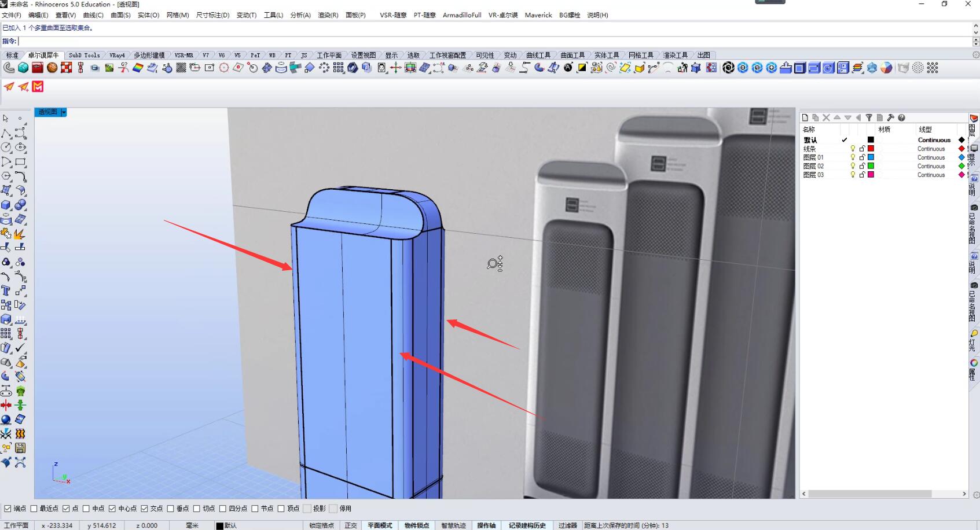Switch to the 曲线工具 toolbar tab
The height and width of the screenshot is (530, 980).
(x=538, y=55)
